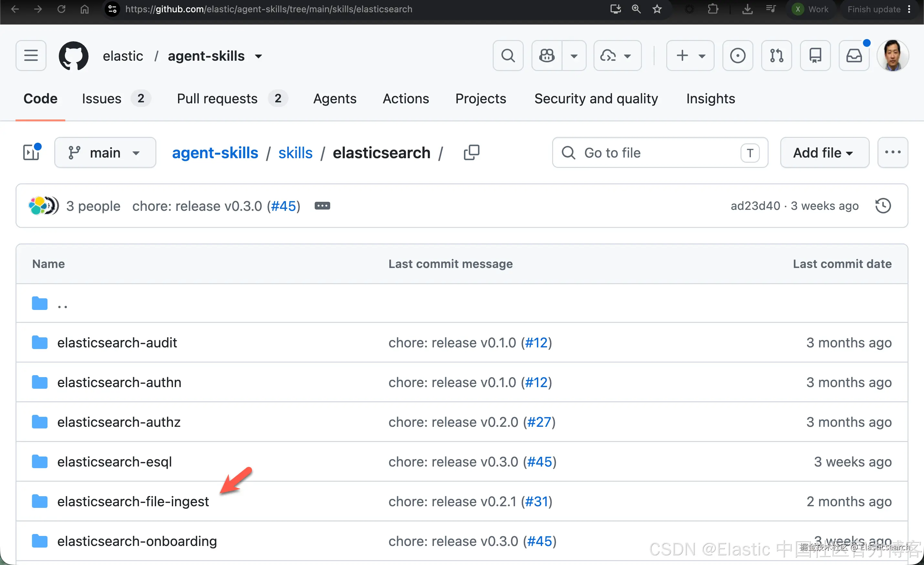The height and width of the screenshot is (565, 924).
Task: Open the elasticsearch-onboarding folder
Action: click(x=137, y=541)
